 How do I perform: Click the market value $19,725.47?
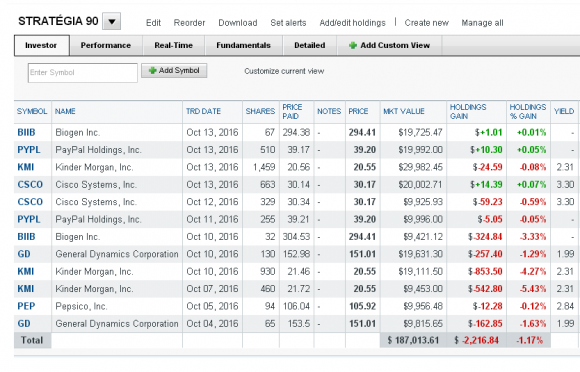(420, 132)
